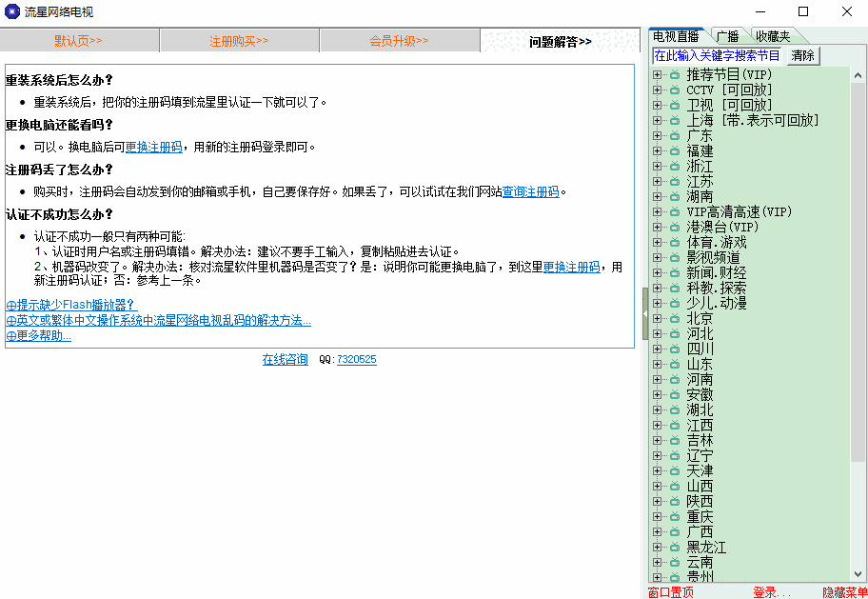This screenshot has width=868, height=599.
Task: Click the TV icon beside CCTV [可回放]
Action: point(674,90)
